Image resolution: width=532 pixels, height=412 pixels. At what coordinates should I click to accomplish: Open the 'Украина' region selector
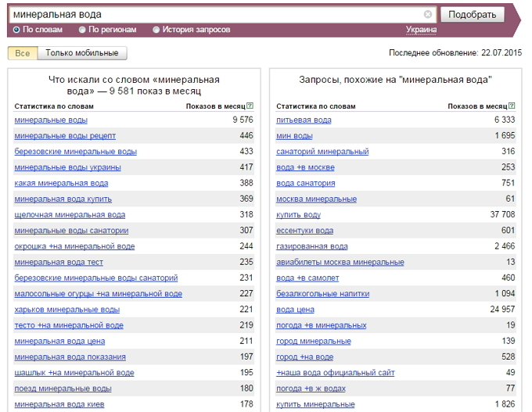click(421, 30)
